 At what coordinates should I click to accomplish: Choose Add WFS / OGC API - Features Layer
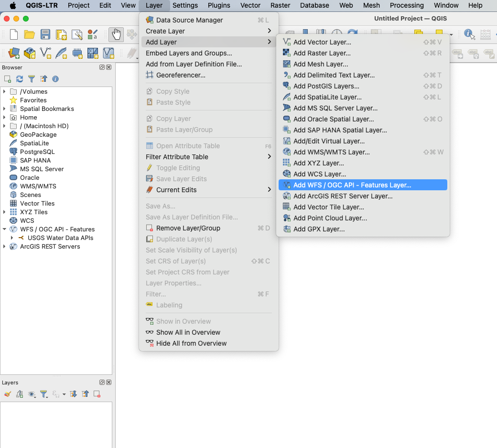coord(363,185)
